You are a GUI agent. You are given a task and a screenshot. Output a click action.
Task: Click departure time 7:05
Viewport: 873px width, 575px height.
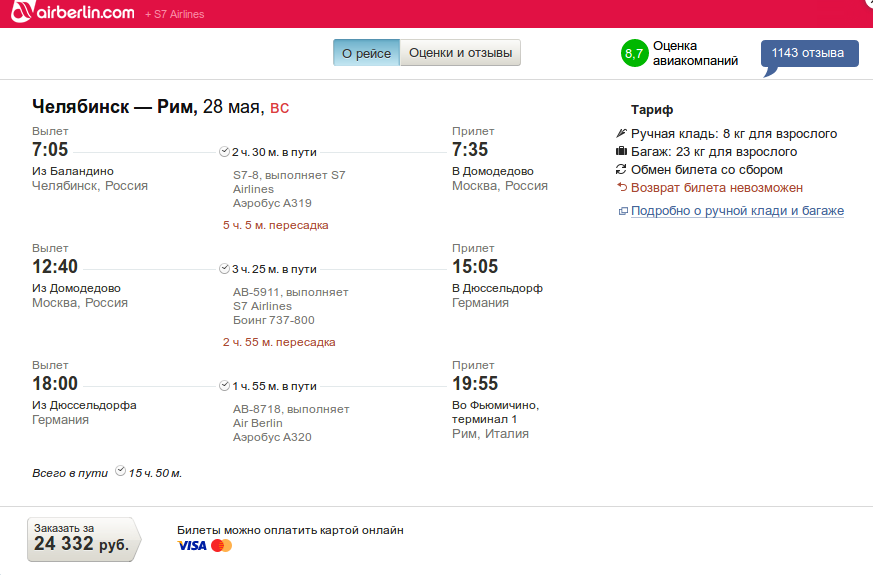click(x=50, y=149)
